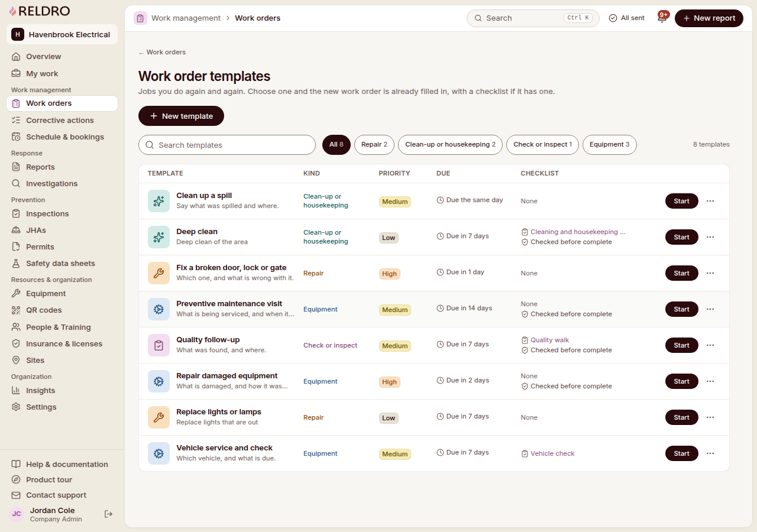
Task: Start the Deep clean template
Action: [682, 237]
